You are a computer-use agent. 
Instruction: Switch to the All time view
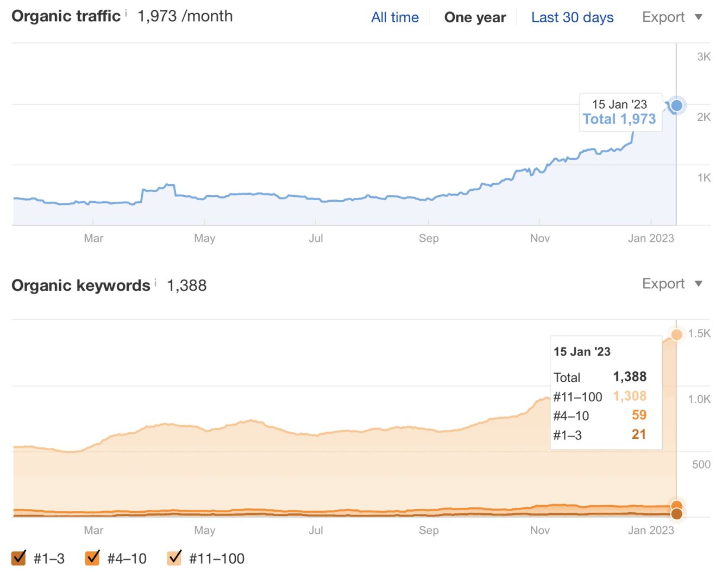pos(395,17)
